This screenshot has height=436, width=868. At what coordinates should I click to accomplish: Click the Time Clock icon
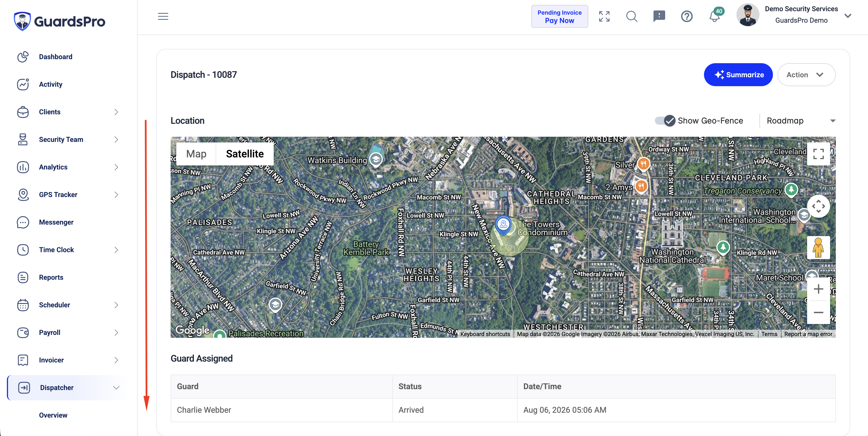23,250
